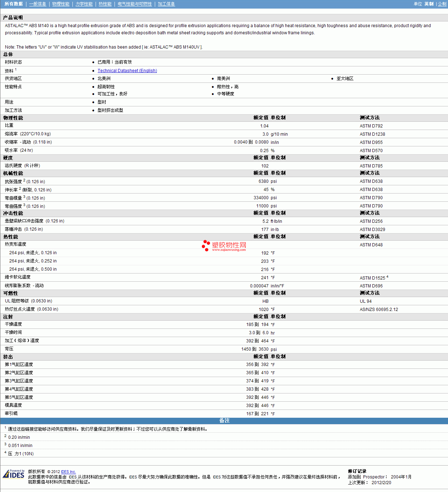Select the 模具温度 row label
The height and width of the screenshot is (492, 448).
click(x=14, y=405)
